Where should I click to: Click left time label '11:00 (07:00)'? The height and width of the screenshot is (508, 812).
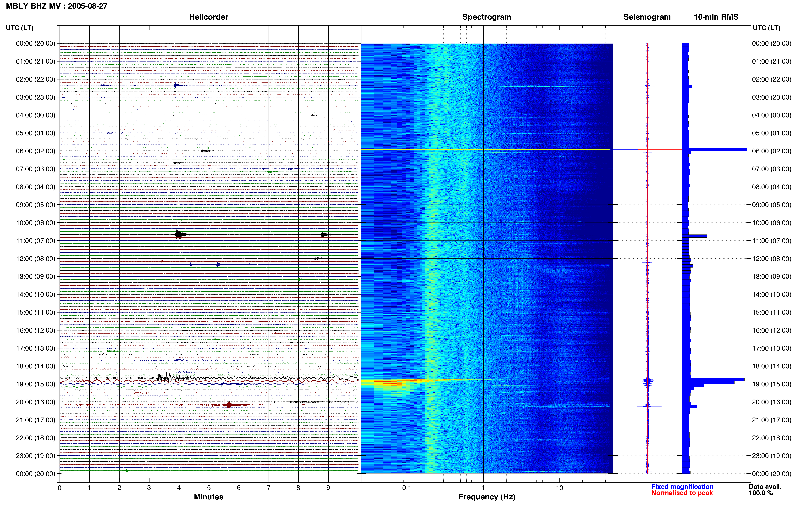click(36, 240)
